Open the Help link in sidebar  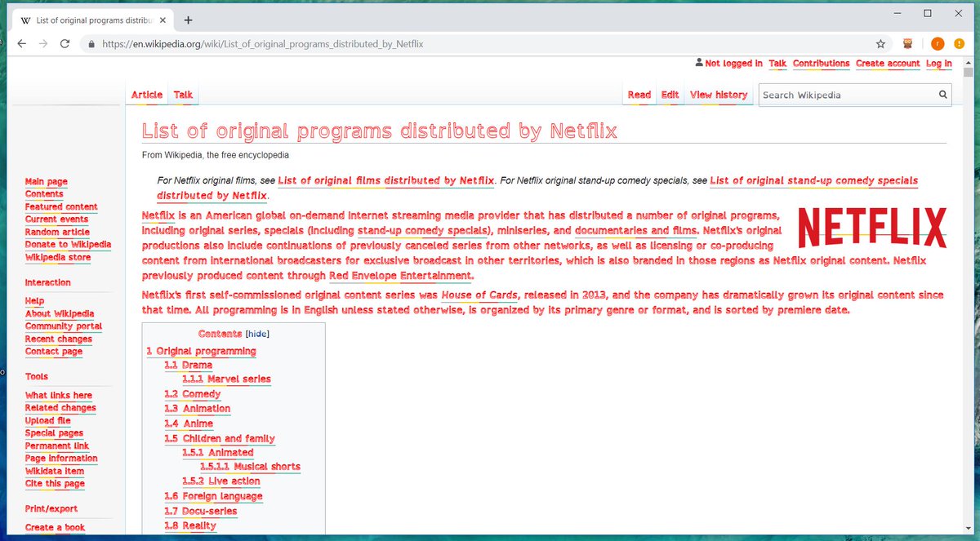(x=34, y=301)
